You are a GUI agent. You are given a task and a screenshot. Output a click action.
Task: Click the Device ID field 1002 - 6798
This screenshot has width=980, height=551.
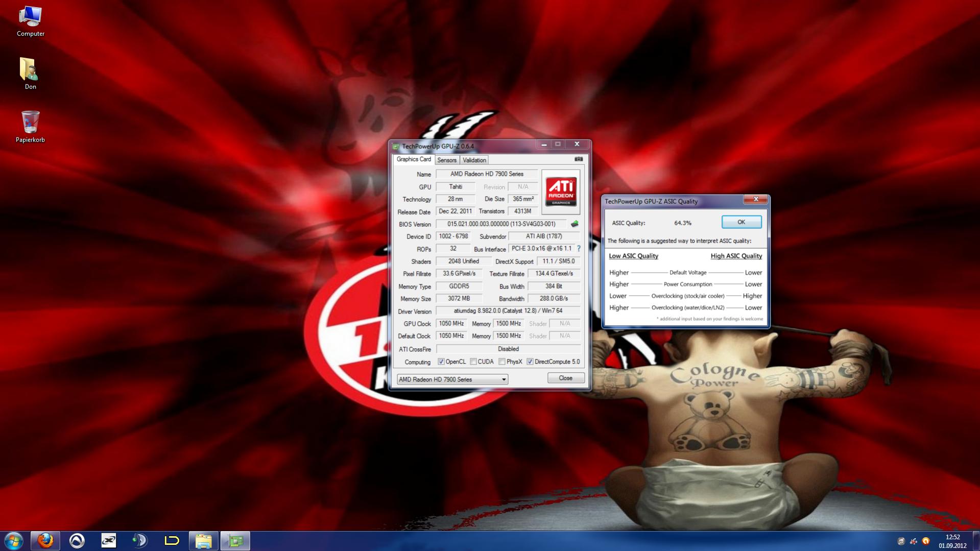coord(453,236)
